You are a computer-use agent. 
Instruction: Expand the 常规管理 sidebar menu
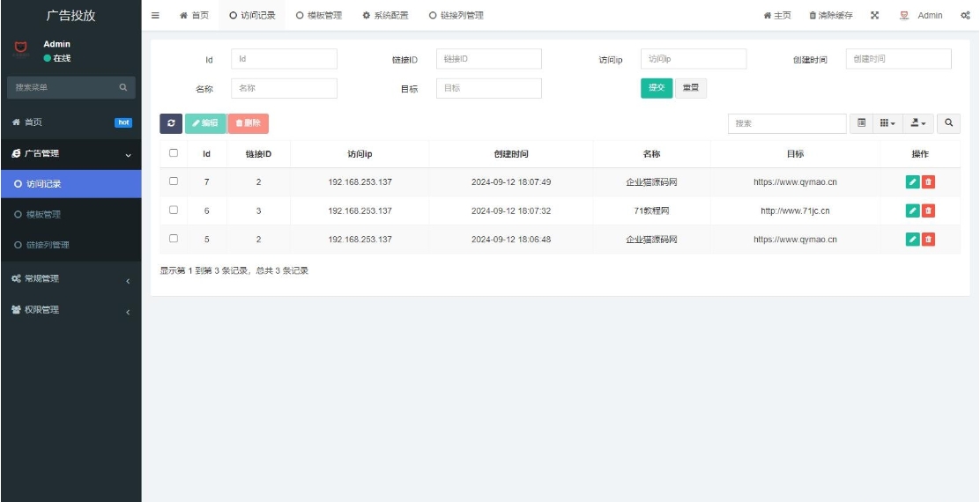71,279
